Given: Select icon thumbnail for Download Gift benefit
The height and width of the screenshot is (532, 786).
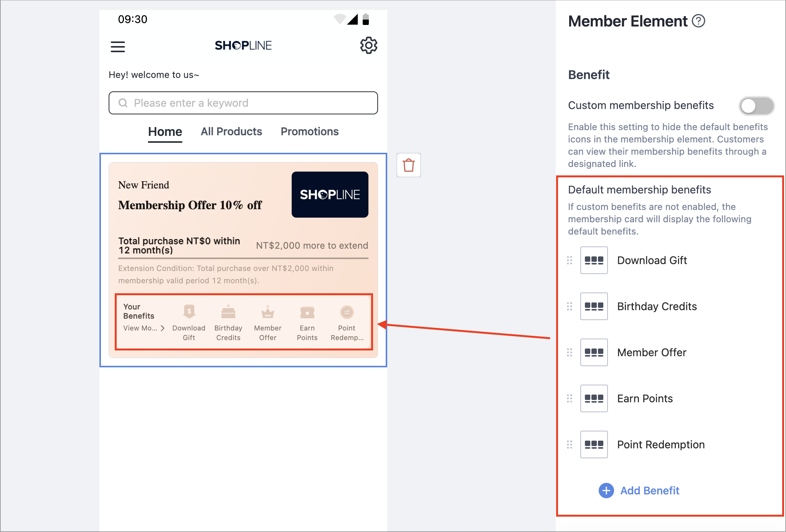Looking at the screenshot, I should click(x=594, y=260).
